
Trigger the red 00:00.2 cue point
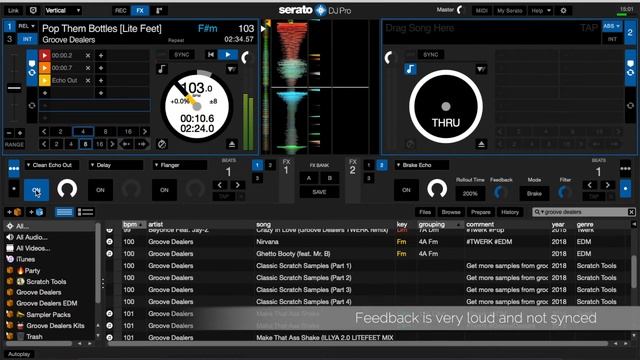(44, 55)
